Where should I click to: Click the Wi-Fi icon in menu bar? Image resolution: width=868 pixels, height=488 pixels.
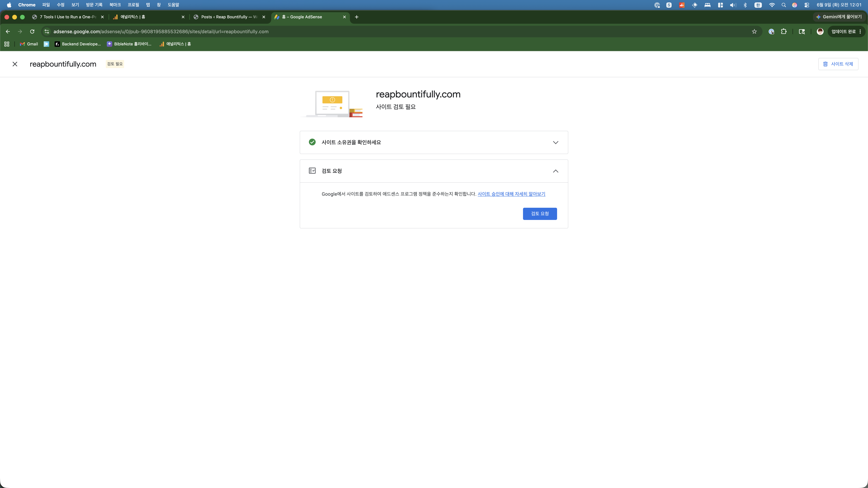(x=772, y=5)
